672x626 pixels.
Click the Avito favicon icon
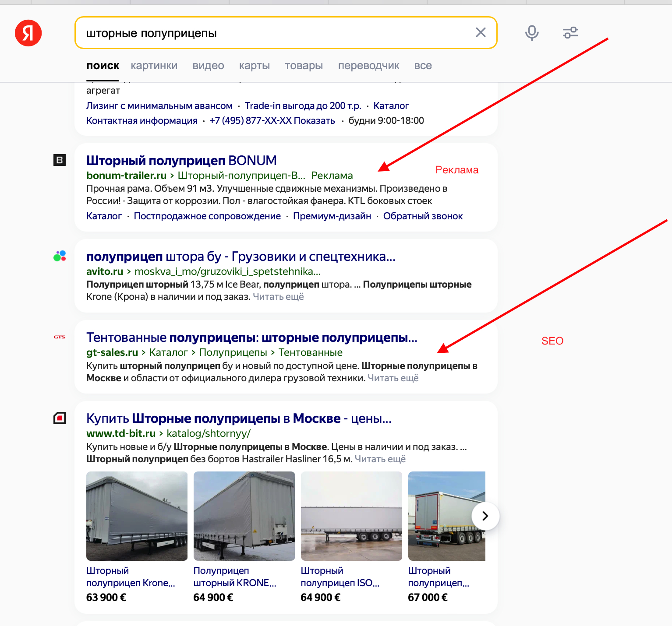tap(60, 256)
